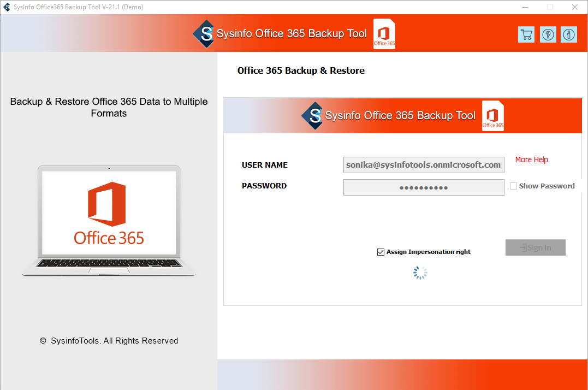Screen dimensions: 588x390
Task: Click the USER NAME label
Action: 265,165
